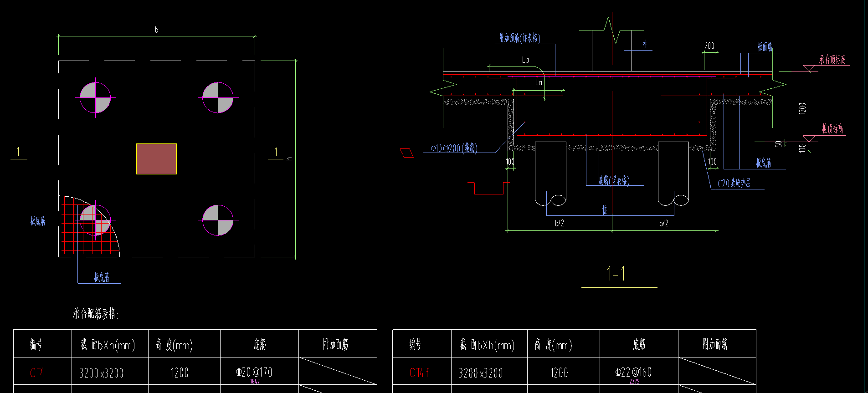Click the 附加面筋 header in the CT4 f table
Image resolution: width=868 pixels, height=393 pixels.
pyautogui.click(x=715, y=345)
